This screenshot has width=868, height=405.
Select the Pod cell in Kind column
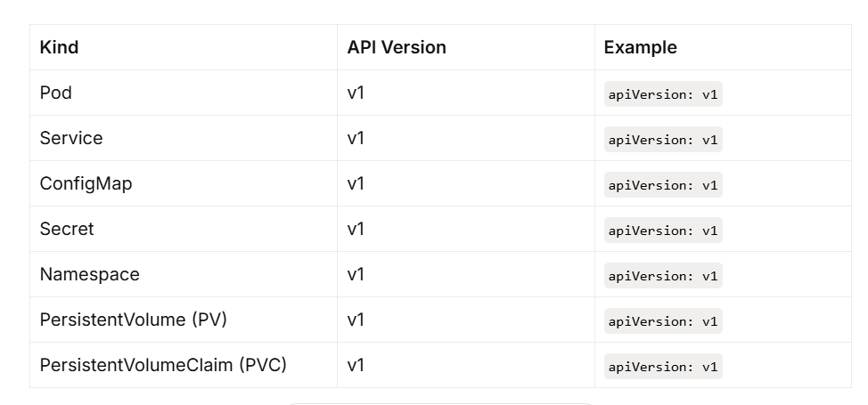click(56, 93)
